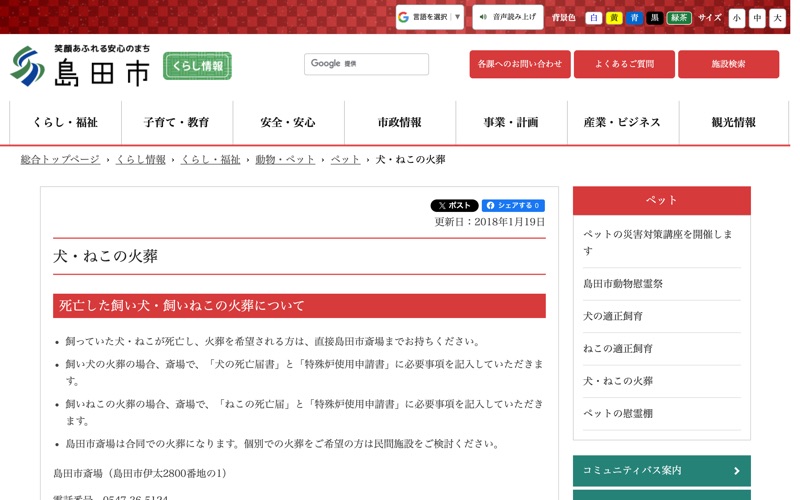
Task: Choose small (小) text size
Action: 737,18
